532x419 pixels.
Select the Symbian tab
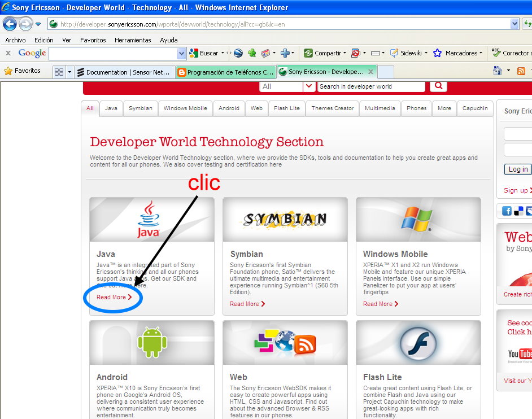pyautogui.click(x=141, y=108)
